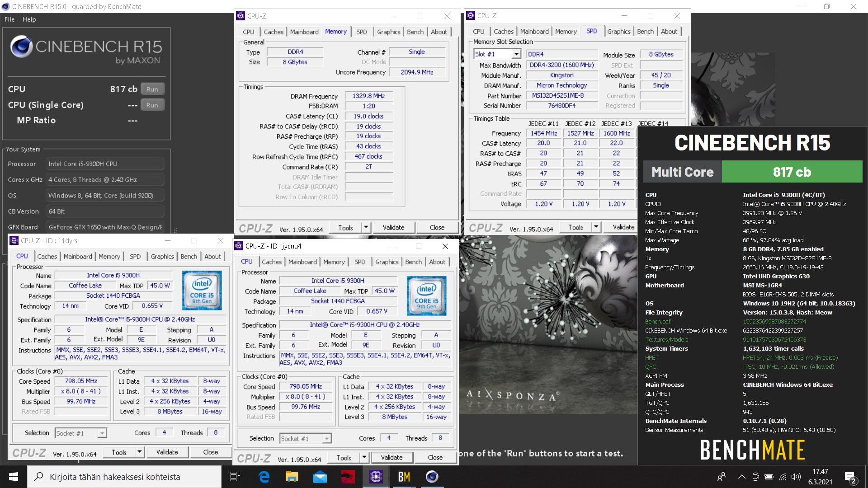Open Tools dropdown arrow in CPU-Z jycnu4
Screen dimensions: 868x488
pos(364,457)
